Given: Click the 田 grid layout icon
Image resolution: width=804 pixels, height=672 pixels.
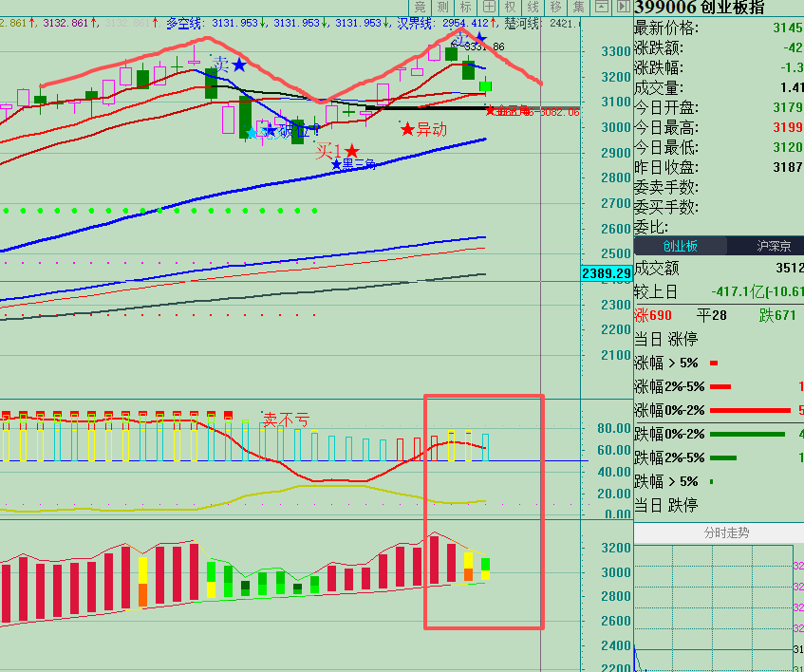Looking at the screenshot, I should coord(487,8).
